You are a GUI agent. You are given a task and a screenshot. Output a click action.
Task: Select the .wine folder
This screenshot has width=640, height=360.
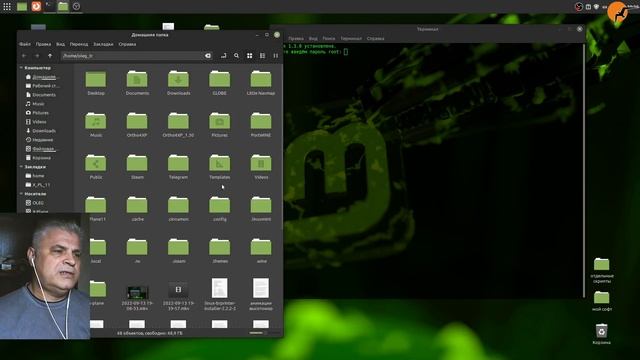(x=261, y=247)
